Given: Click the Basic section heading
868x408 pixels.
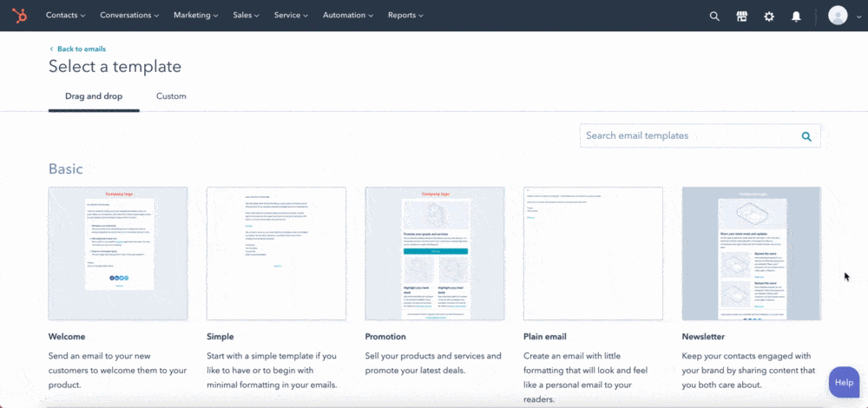Looking at the screenshot, I should pos(66,169).
